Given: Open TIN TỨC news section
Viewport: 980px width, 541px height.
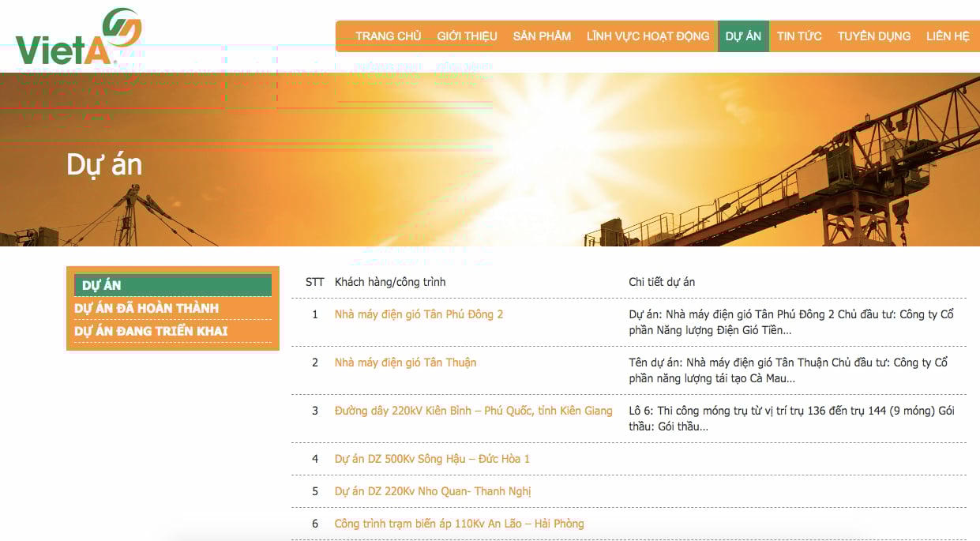Looking at the screenshot, I should coord(799,36).
